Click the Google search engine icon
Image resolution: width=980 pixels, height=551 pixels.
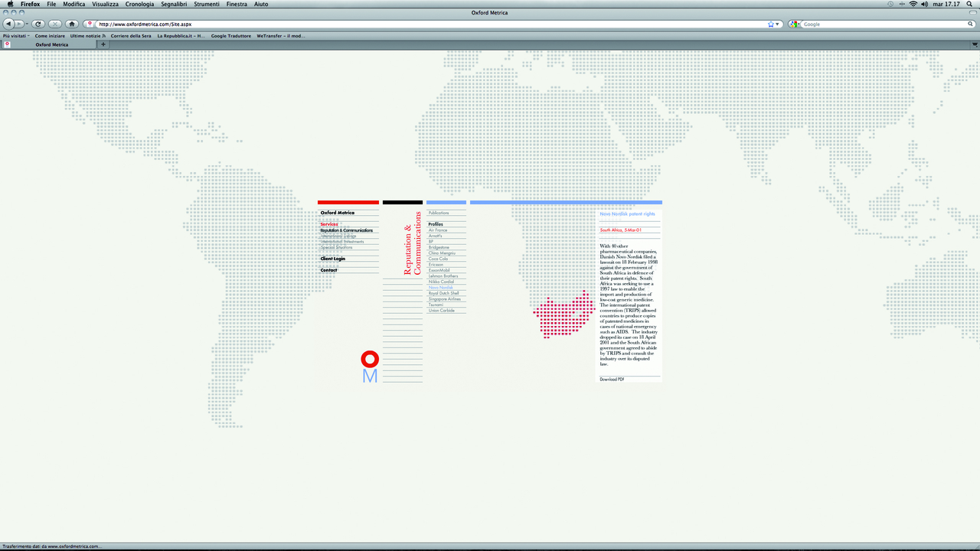(793, 24)
